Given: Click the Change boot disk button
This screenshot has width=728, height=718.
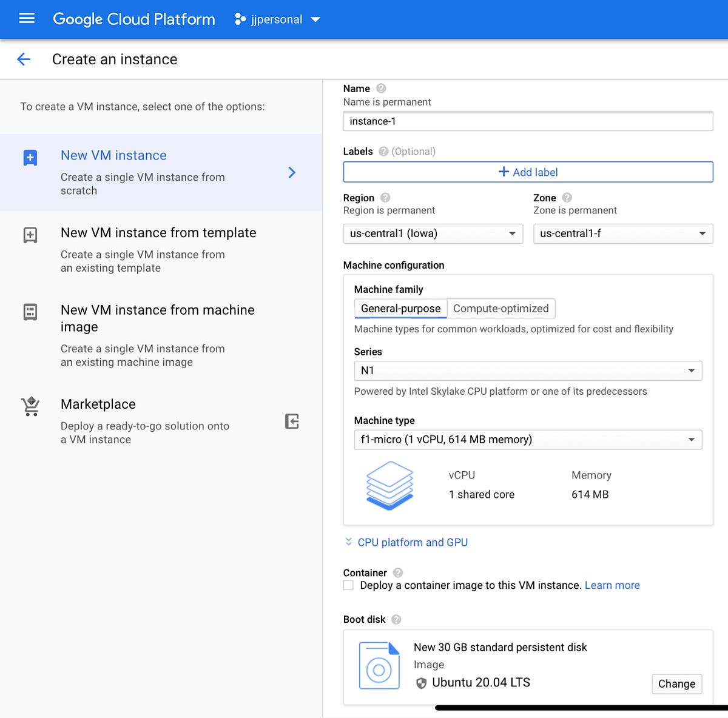Looking at the screenshot, I should [677, 684].
